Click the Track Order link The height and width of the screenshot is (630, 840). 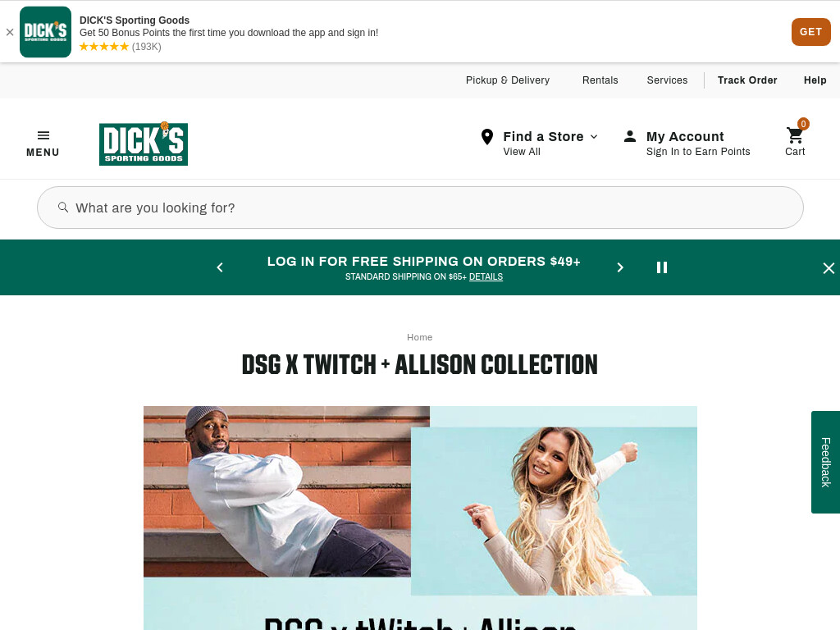tap(746, 80)
